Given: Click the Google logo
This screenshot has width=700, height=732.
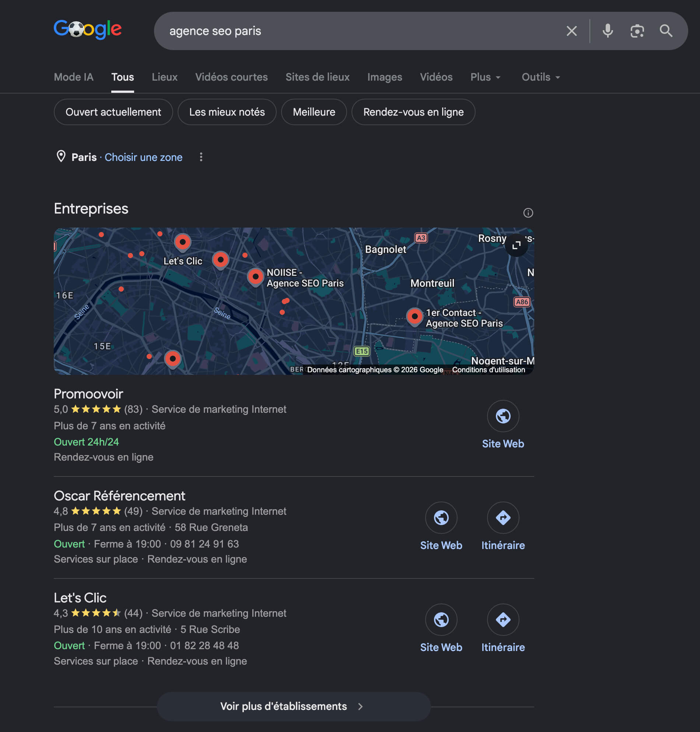Looking at the screenshot, I should tap(88, 29).
